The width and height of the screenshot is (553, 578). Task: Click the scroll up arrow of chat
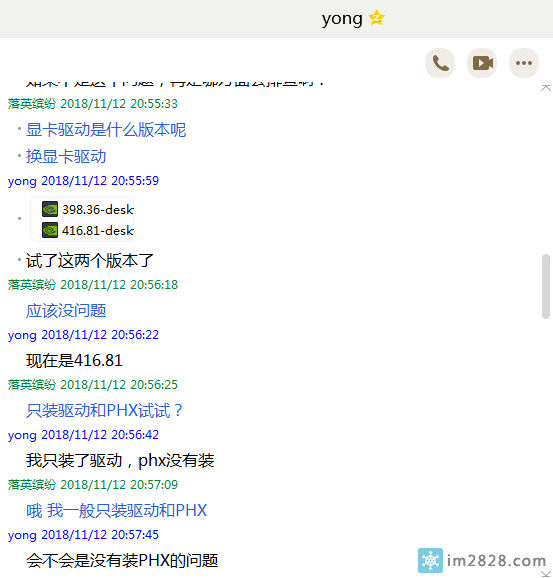click(x=546, y=88)
